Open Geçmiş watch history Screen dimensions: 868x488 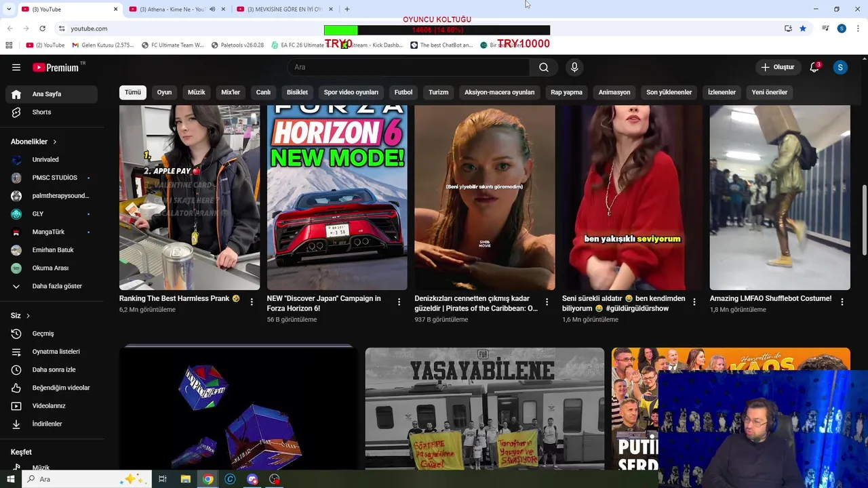point(52,333)
